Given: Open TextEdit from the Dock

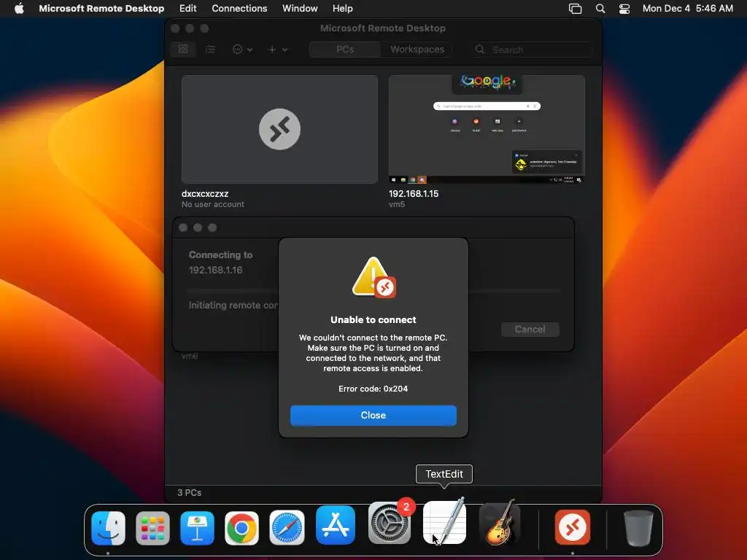Looking at the screenshot, I should (x=444, y=522).
